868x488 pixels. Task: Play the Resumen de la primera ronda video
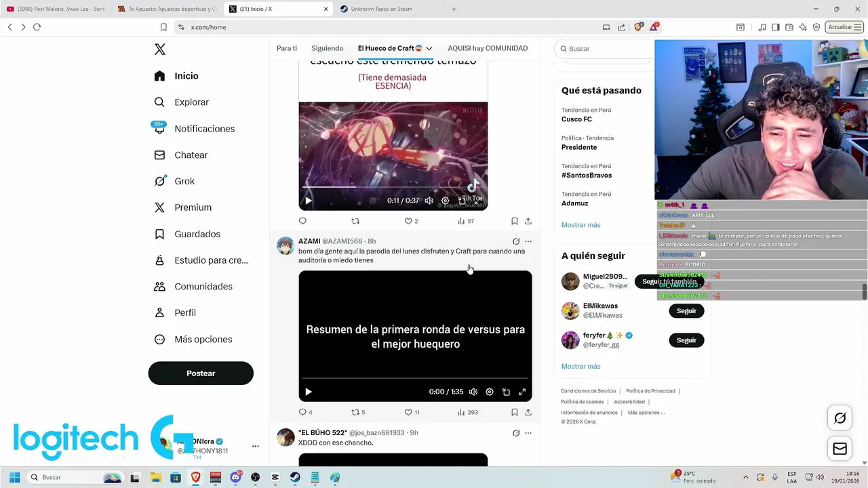pos(309,392)
